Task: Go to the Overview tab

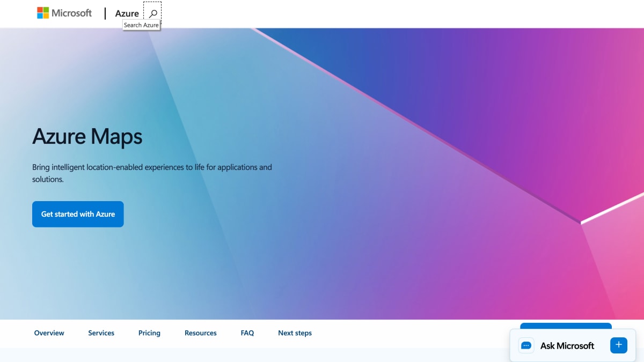Action: tap(49, 333)
